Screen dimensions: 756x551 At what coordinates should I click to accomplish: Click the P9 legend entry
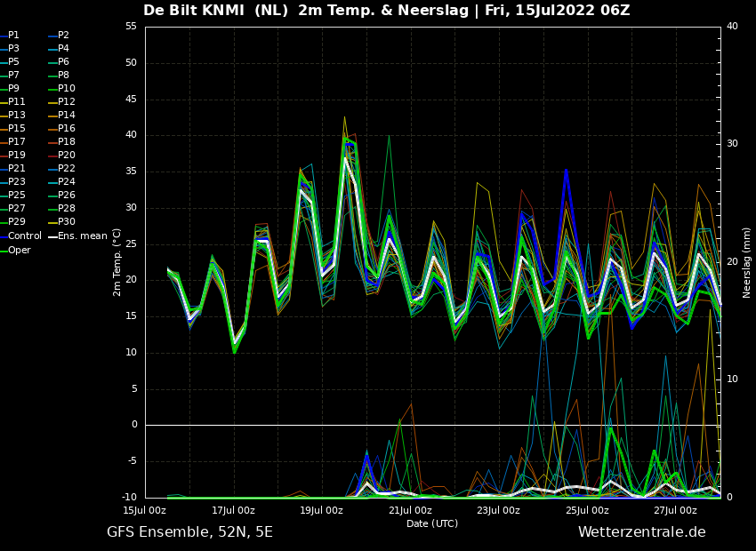[x=10, y=89]
